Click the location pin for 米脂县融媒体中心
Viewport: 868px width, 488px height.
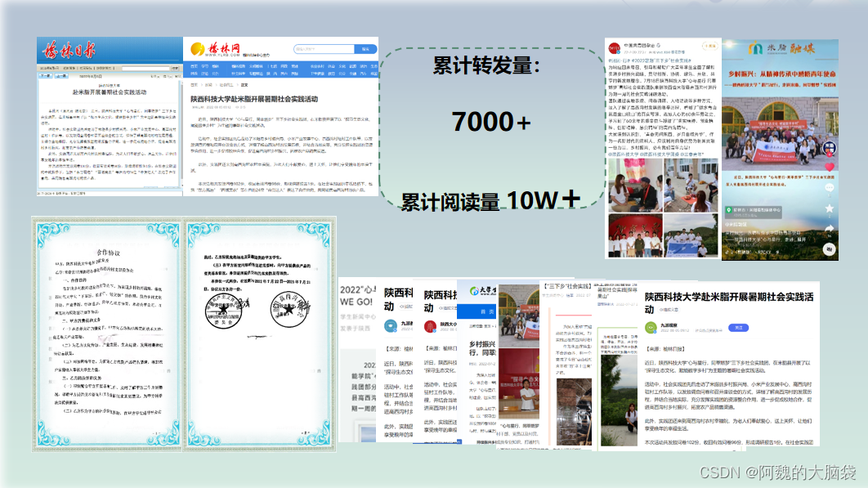point(728,208)
